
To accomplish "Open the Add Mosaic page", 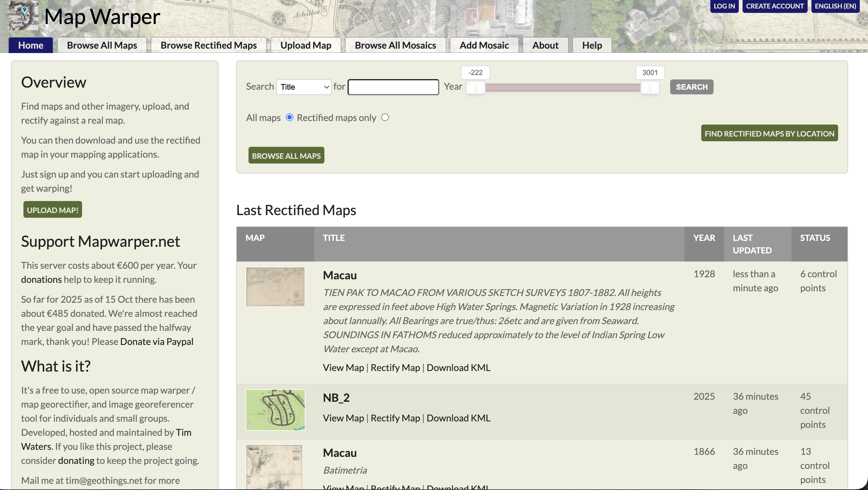I will (x=484, y=45).
